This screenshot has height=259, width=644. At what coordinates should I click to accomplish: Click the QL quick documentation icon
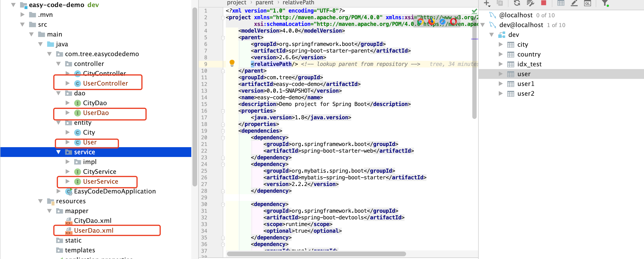pyautogui.click(x=588, y=3)
